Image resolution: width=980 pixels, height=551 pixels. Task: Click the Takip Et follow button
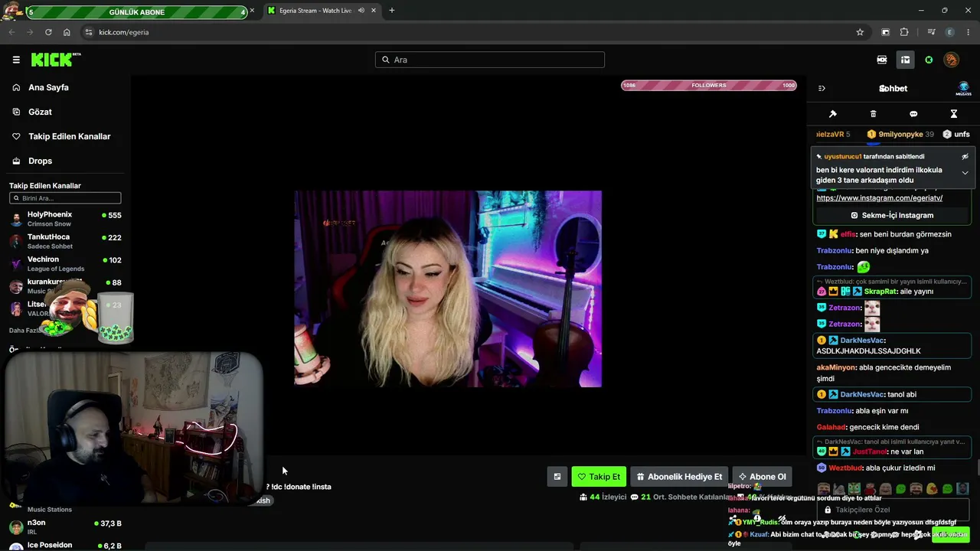pos(599,477)
